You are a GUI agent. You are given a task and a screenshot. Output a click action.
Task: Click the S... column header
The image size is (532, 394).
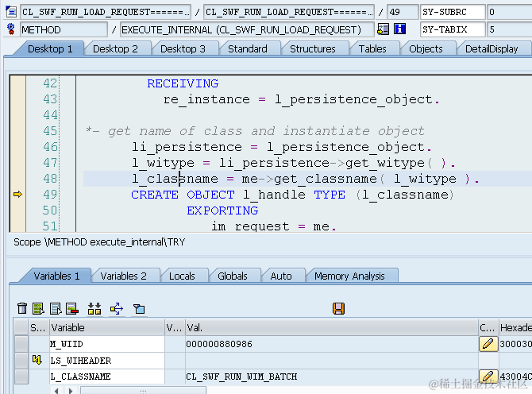tap(39, 327)
